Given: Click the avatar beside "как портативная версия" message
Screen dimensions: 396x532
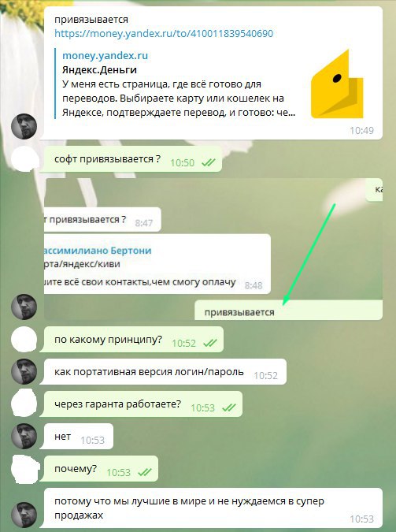Looking at the screenshot, I should point(24,371).
